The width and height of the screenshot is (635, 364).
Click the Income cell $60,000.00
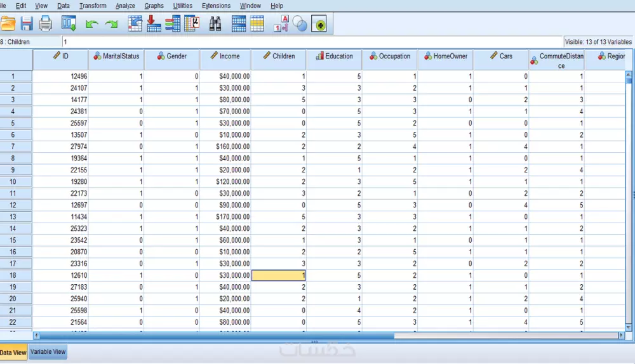[225, 240]
